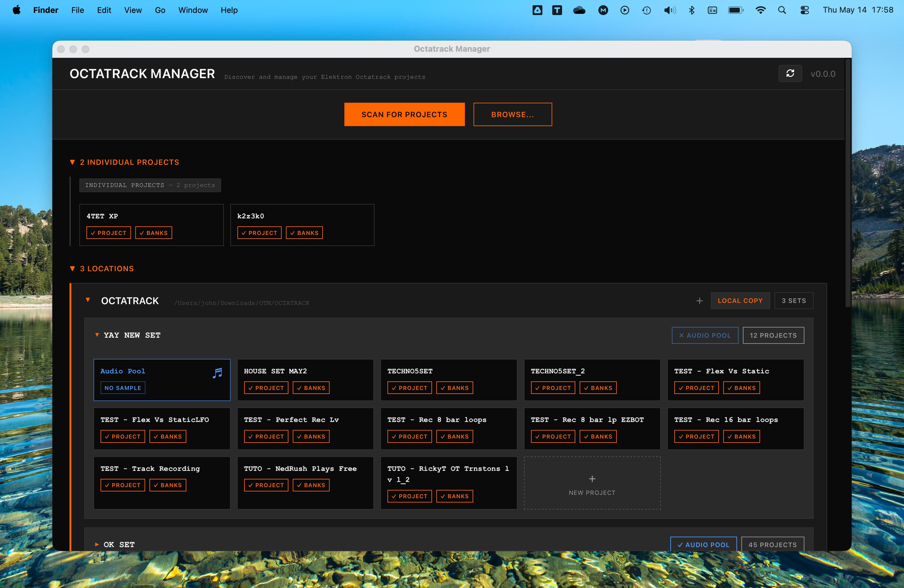
Task: Click the play circle menu bar icon
Action: (625, 10)
